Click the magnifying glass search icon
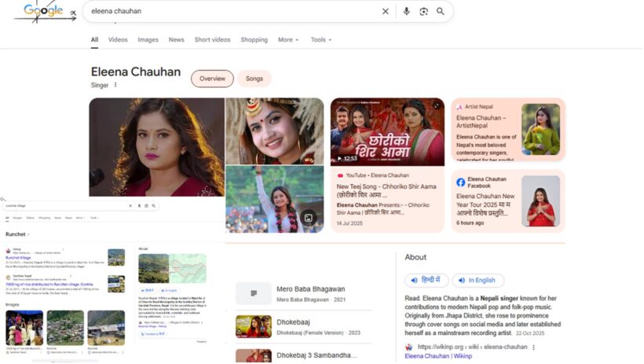Image resolution: width=644 pixels, height=364 pixels. pos(441,12)
